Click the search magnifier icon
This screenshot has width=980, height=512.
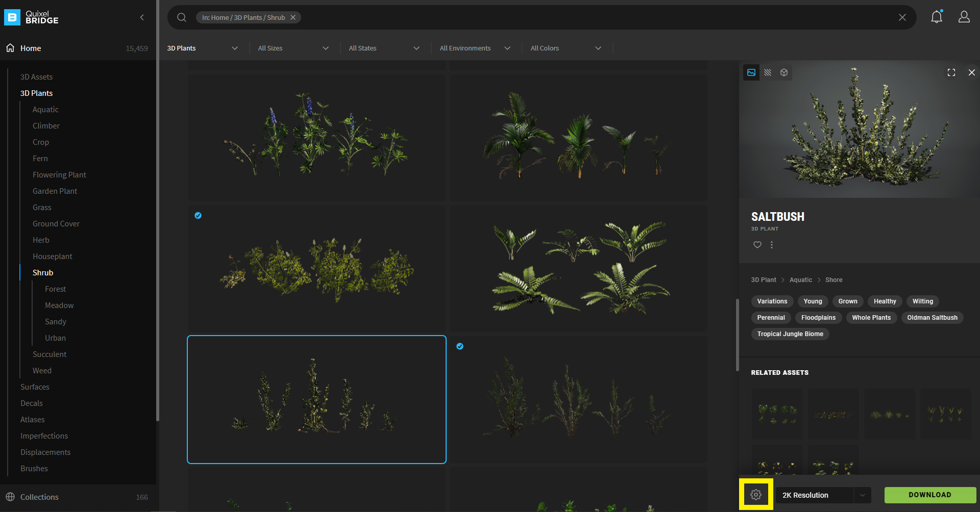coord(182,17)
